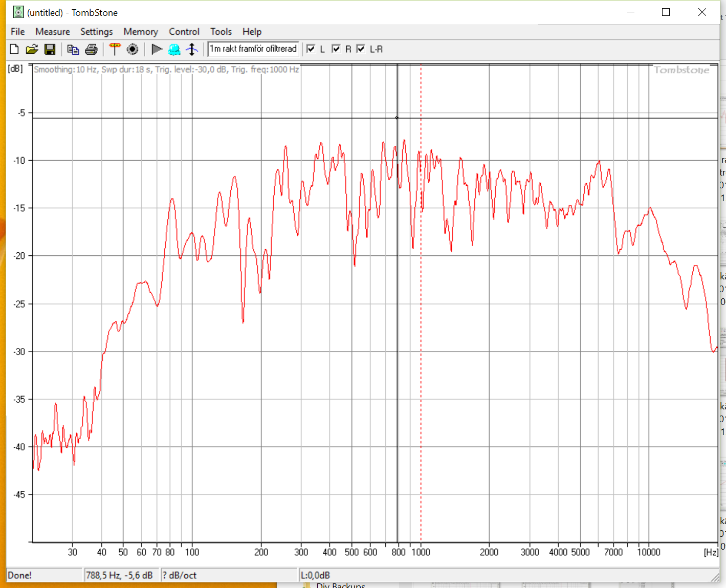Screen dimensions: 726x588
Task: Click the Copy toolbar icon
Action: [x=73, y=49]
